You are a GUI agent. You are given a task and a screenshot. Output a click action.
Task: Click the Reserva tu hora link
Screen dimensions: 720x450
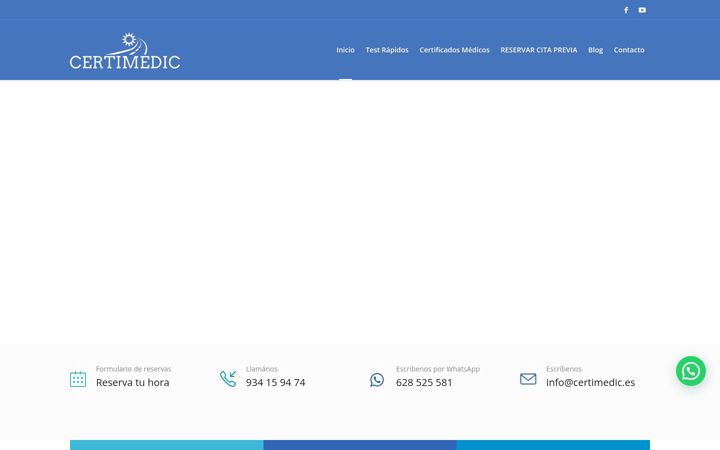coord(133,382)
